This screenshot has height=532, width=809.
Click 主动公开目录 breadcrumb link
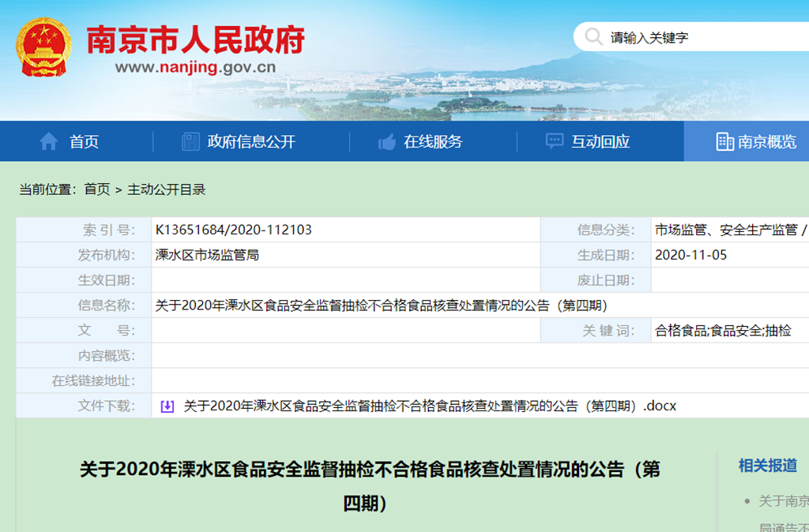tap(167, 189)
